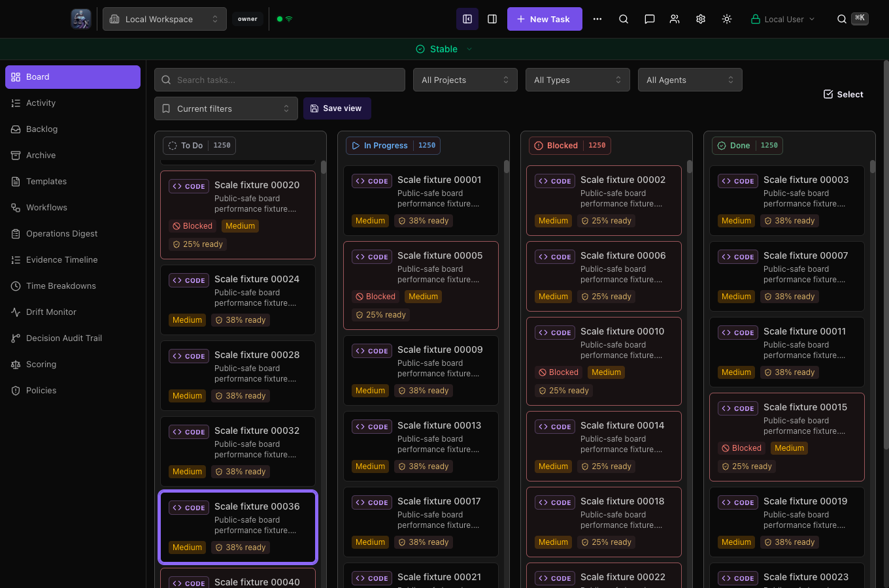Click the Blocked column header badge

[x=570, y=146]
